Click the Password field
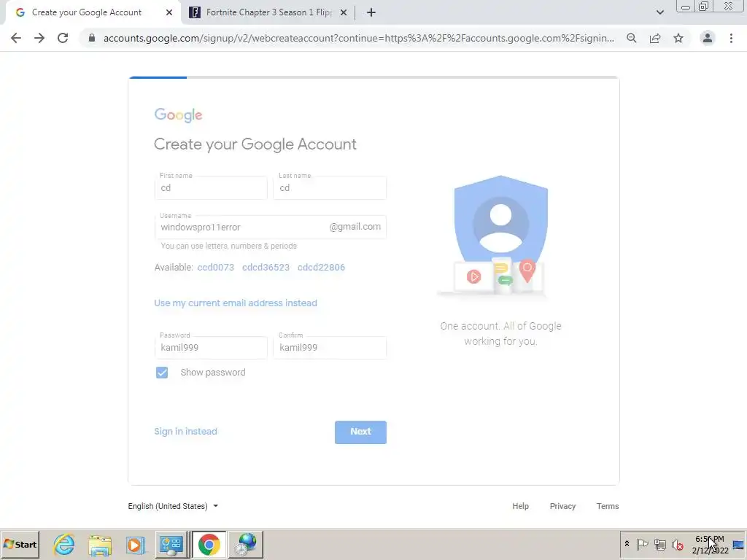This screenshot has width=747, height=560. (211, 348)
